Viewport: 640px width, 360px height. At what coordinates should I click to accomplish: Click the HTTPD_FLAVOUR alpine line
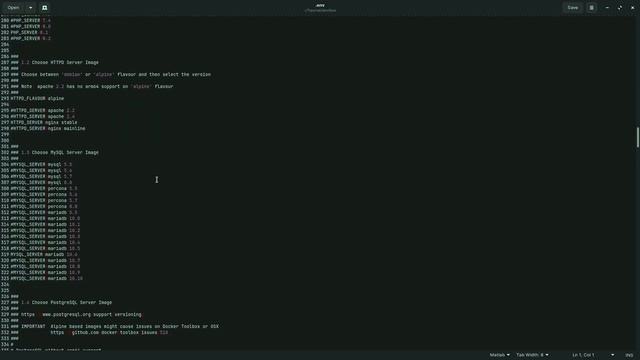(37, 98)
